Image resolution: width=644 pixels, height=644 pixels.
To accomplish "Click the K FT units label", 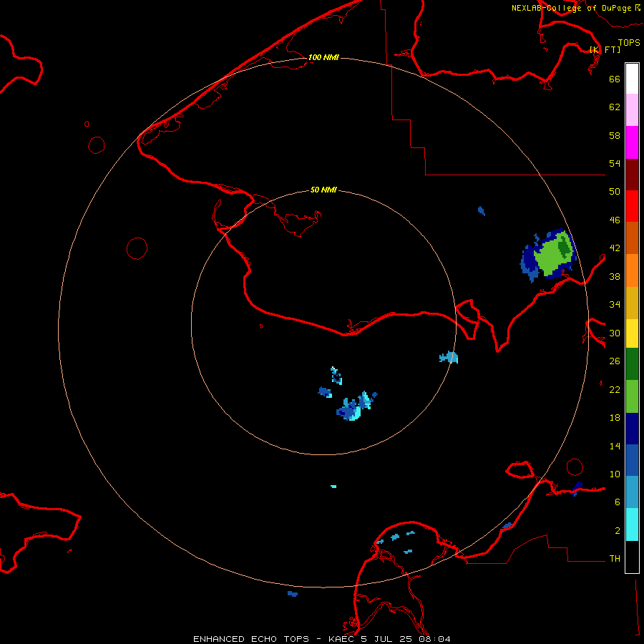I will coord(605,49).
